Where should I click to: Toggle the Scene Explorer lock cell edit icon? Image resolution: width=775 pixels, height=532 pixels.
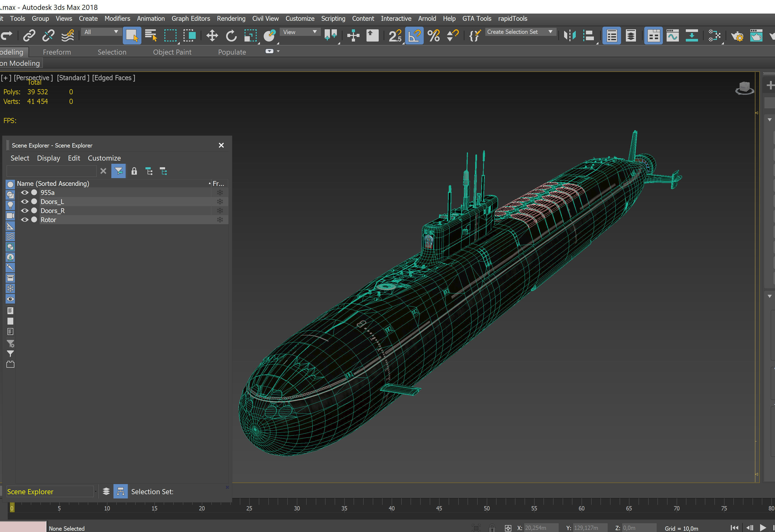tap(134, 171)
